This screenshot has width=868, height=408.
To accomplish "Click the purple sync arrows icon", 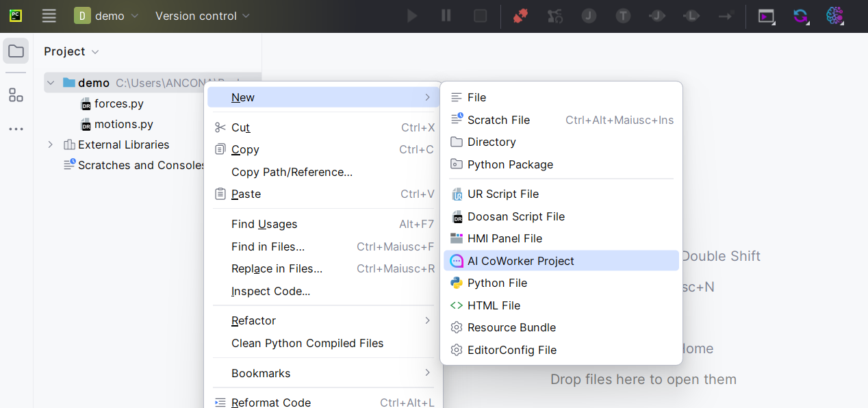I will pyautogui.click(x=800, y=16).
